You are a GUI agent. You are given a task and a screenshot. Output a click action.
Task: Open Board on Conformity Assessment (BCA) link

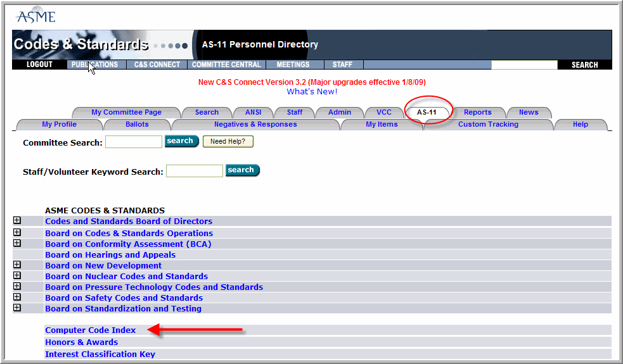pyautogui.click(x=128, y=244)
